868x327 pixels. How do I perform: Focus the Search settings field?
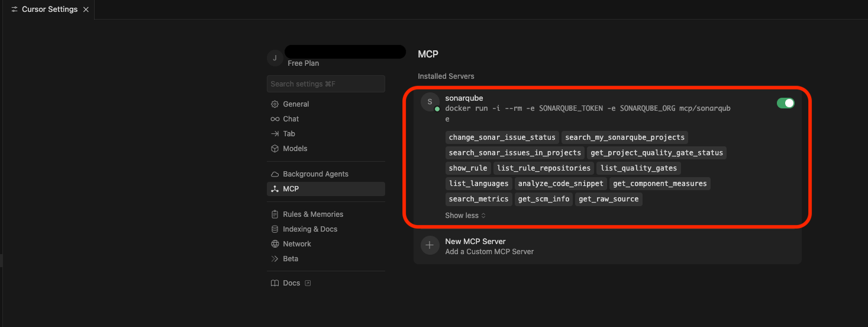point(325,84)
